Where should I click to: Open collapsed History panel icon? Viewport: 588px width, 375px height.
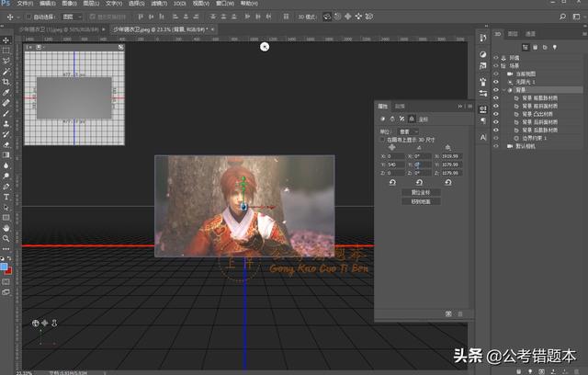483,38
